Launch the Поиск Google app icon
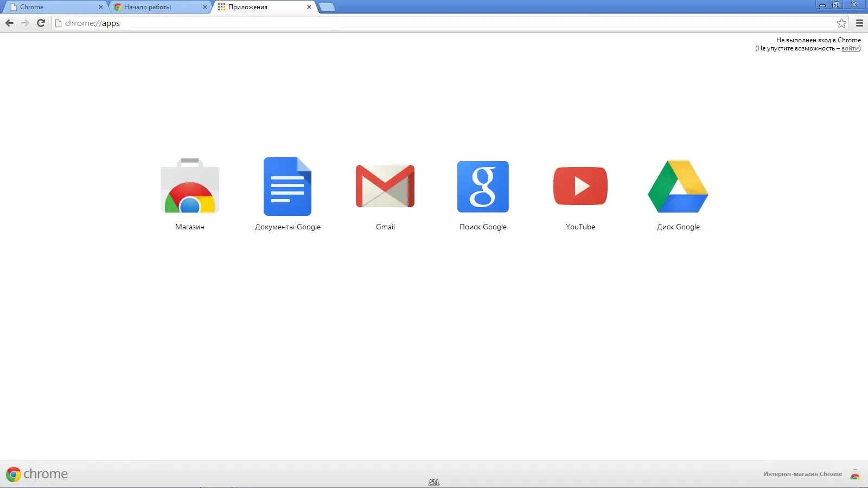Screen dimensions: 868x488 click(x=483, y=186)
